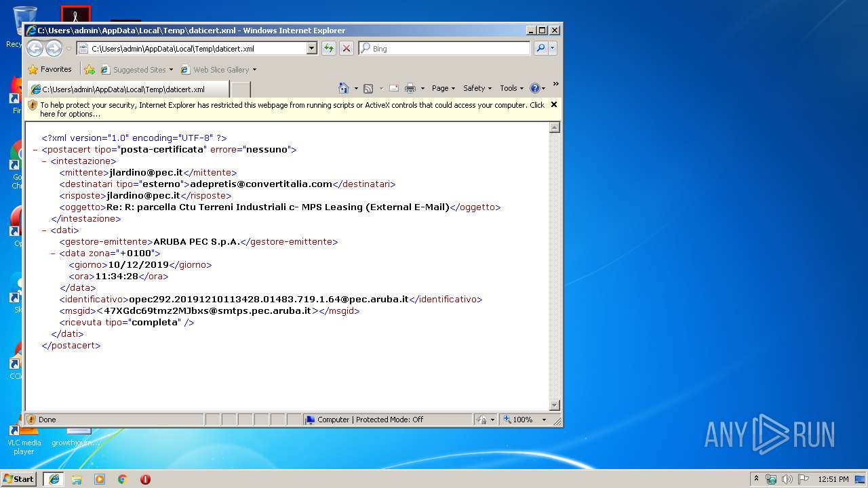Open Windows Explorer from the taskbar

pyautogui.click(x=77, y=479)
